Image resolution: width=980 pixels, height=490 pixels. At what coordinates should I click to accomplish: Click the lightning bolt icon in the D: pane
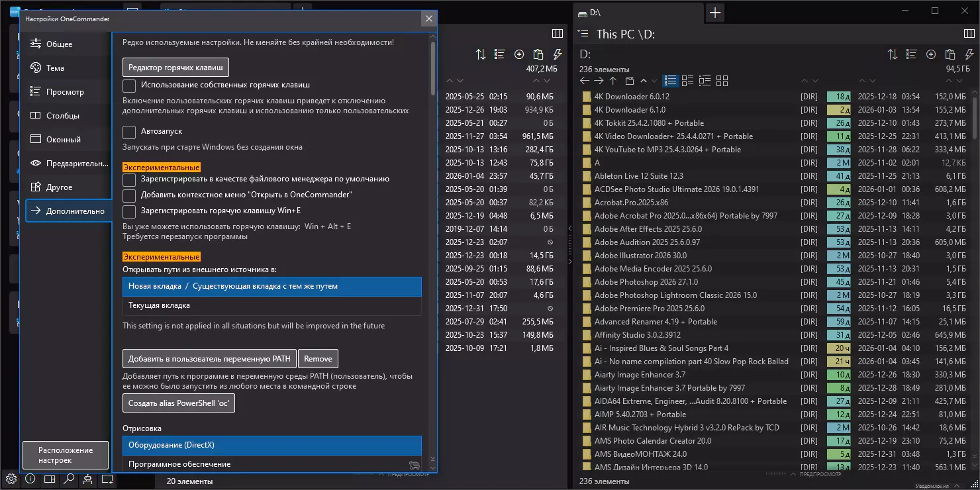969,54
